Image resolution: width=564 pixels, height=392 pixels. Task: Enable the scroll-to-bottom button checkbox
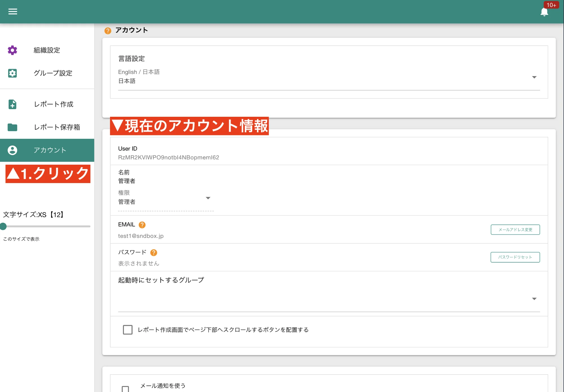click(128, 330)
